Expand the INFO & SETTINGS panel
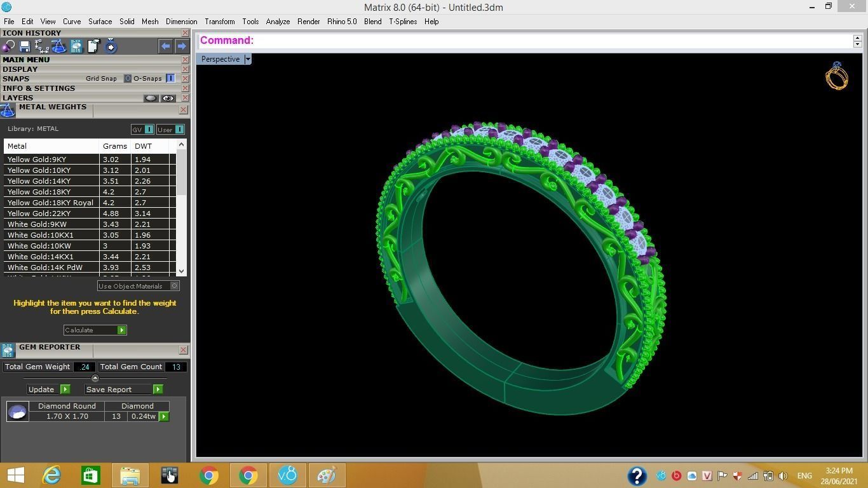Screen dimensions: 868x488 tap(39, 88)
